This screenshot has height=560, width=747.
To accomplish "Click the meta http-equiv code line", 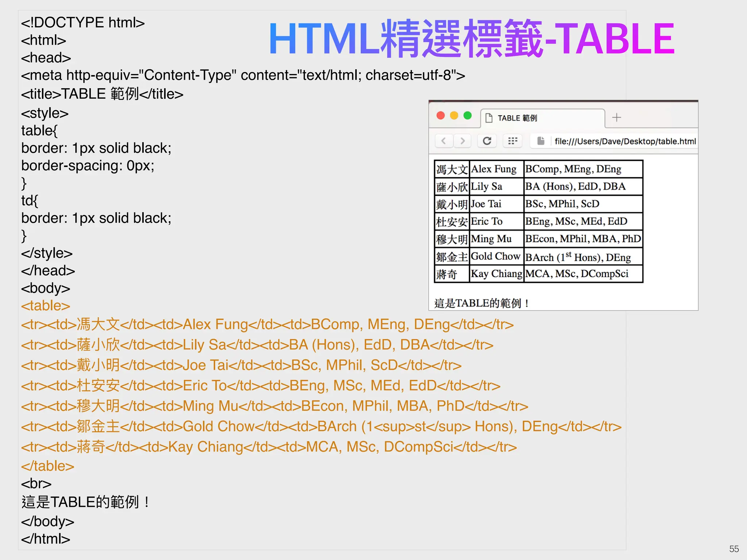I will click(243, 75).
